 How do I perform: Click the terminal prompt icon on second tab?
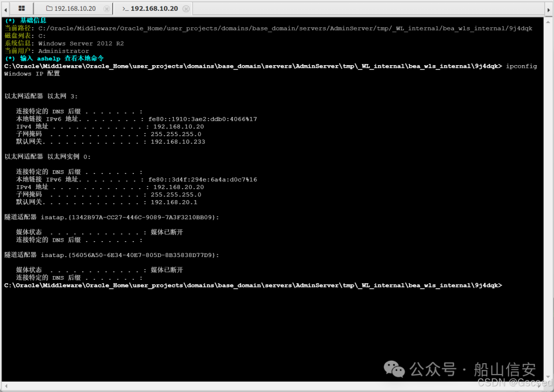(x=126, y=9)
